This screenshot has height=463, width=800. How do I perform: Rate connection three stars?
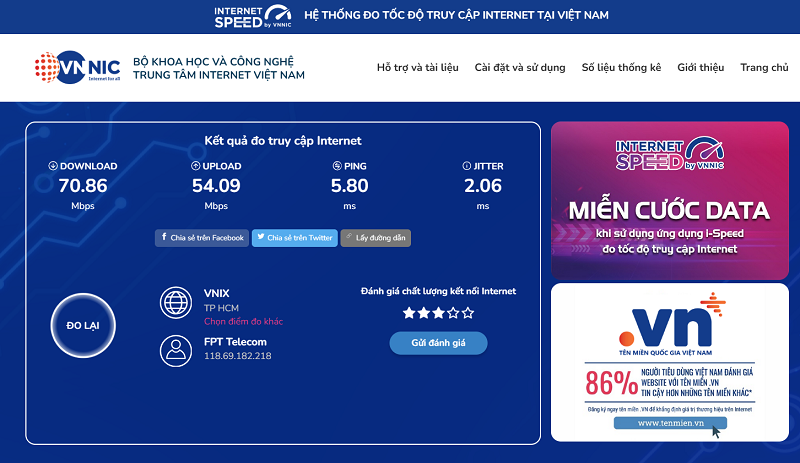point(438,313)
